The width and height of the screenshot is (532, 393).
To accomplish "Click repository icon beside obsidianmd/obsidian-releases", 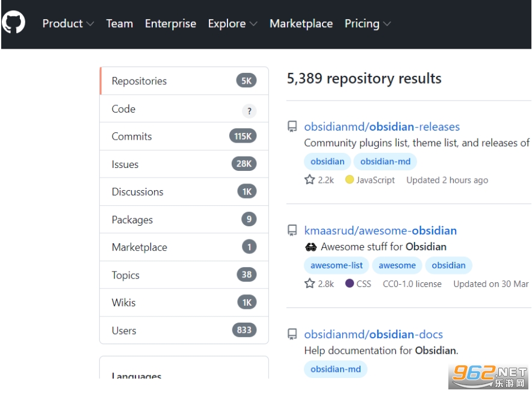I will (x=292, y=126).
